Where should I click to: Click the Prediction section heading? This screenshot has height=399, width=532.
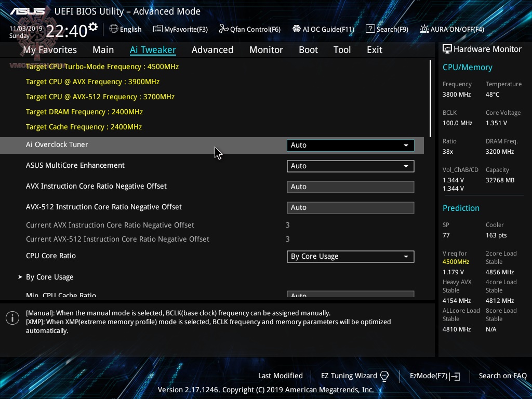tap(461, 208)
